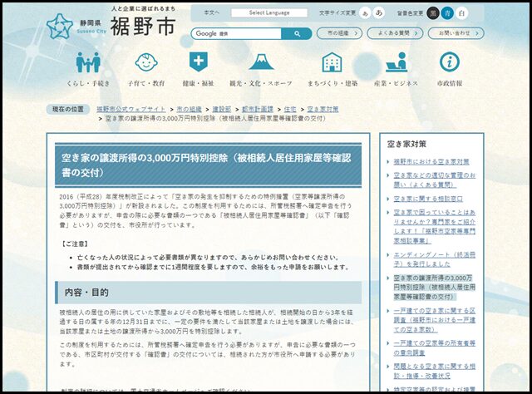Viewport: 532px width, 394px height.
Task: Set background color to black (黒)
Action: click(433, 13)
